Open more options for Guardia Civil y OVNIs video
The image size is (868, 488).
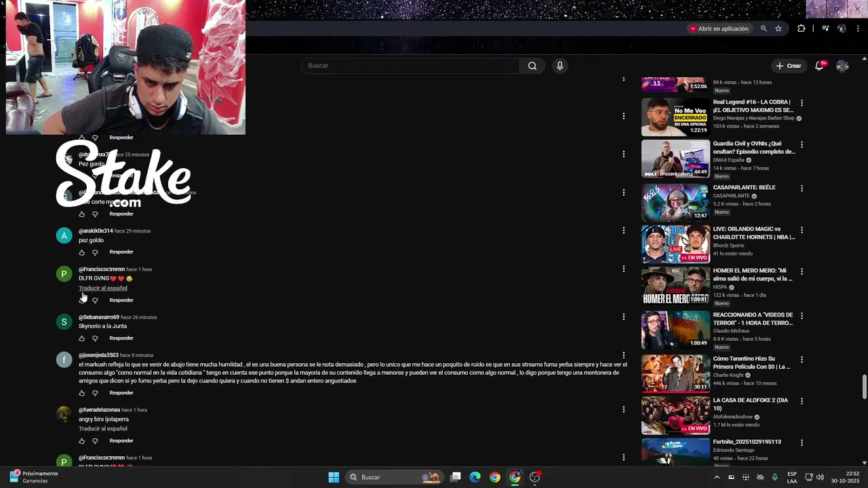coord(802,145)
